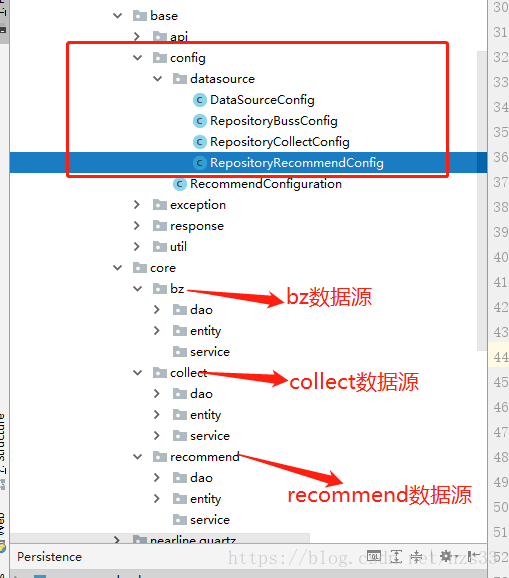Click the exception package folder icon

point(160,205)
